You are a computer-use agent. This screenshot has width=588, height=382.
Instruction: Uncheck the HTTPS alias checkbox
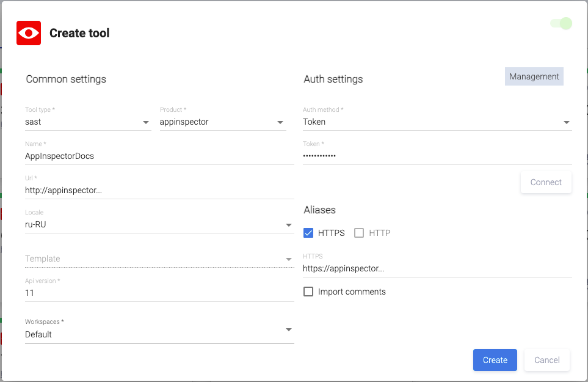(x=308, y=233)
